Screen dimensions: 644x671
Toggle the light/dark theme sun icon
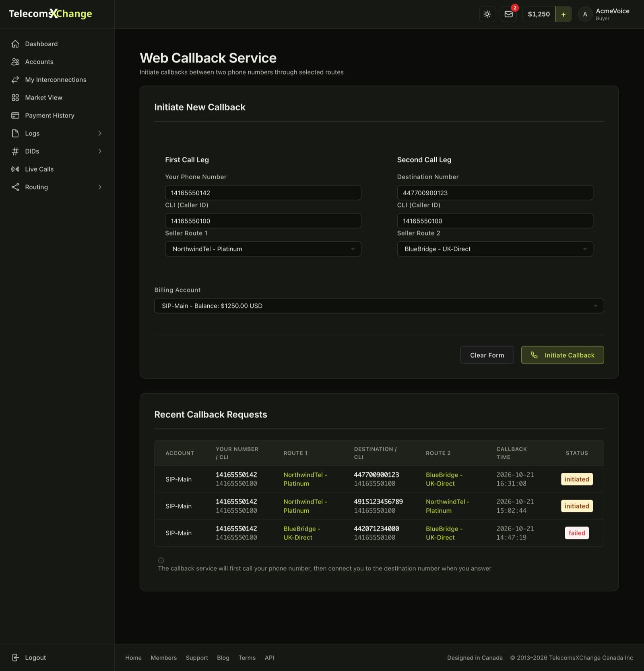pyautogui.click(x=487, y=14)
